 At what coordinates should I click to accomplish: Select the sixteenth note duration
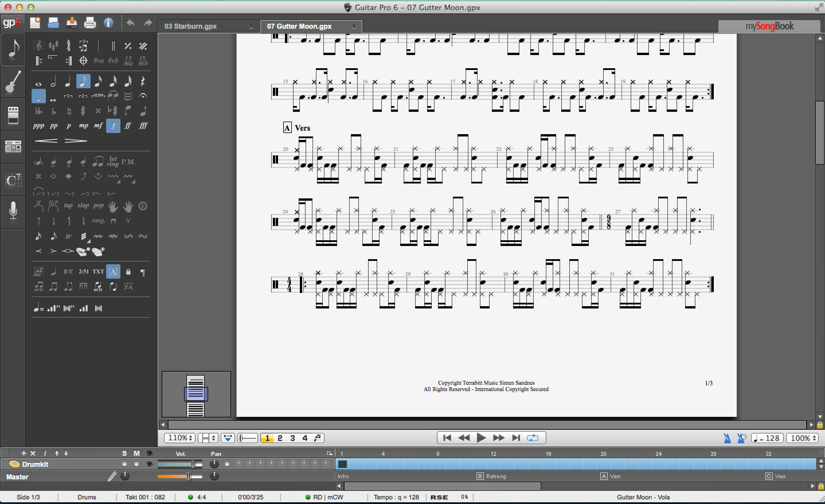pos(98,81)
